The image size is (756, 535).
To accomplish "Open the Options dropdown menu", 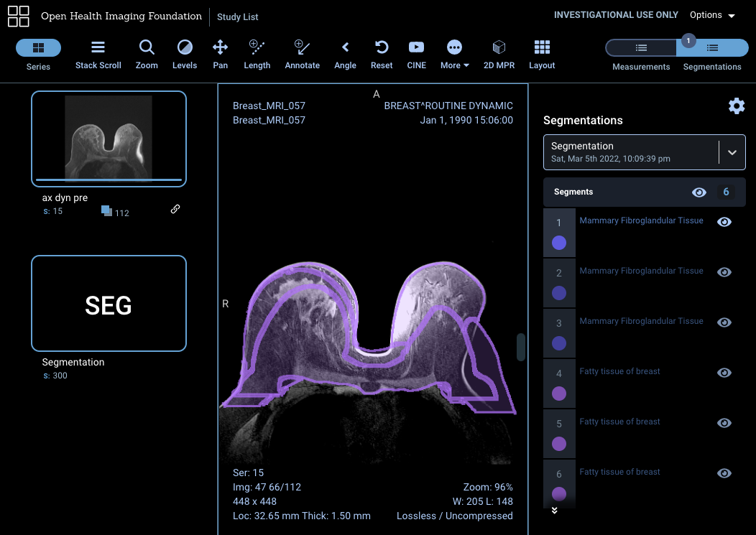I will click(x=711, y=14).
